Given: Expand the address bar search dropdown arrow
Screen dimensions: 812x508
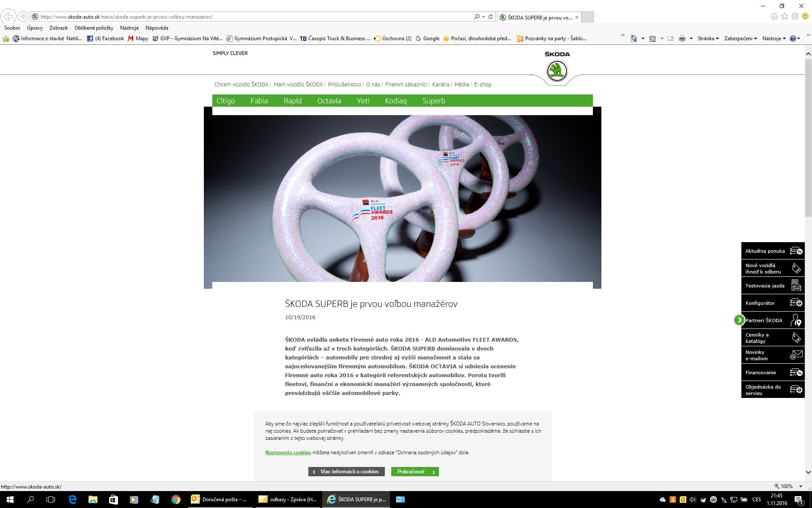Looking at the screenshot, I should [483, 17].
